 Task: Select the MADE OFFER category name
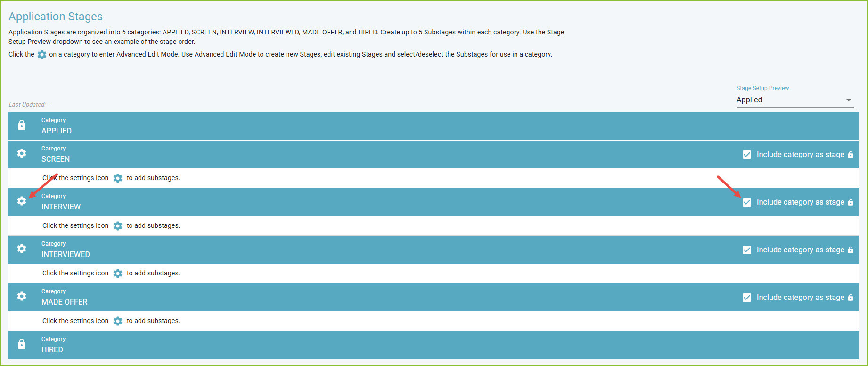pos(65,302)
